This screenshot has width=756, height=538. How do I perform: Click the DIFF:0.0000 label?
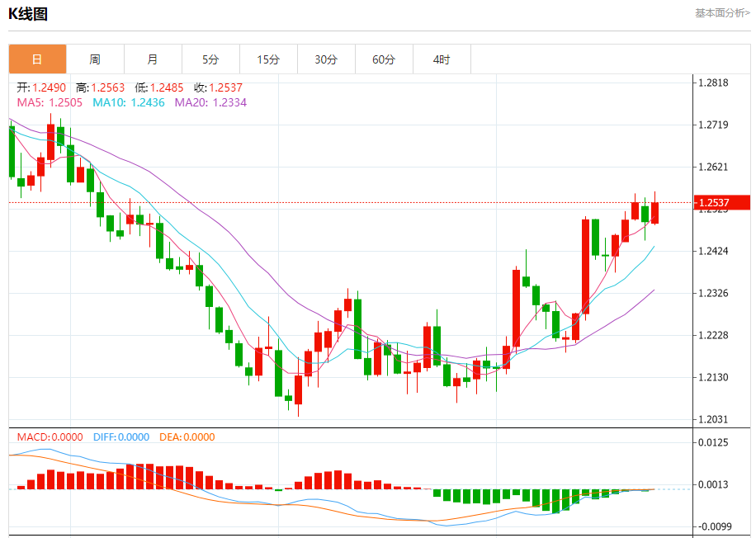click(121, 437)
